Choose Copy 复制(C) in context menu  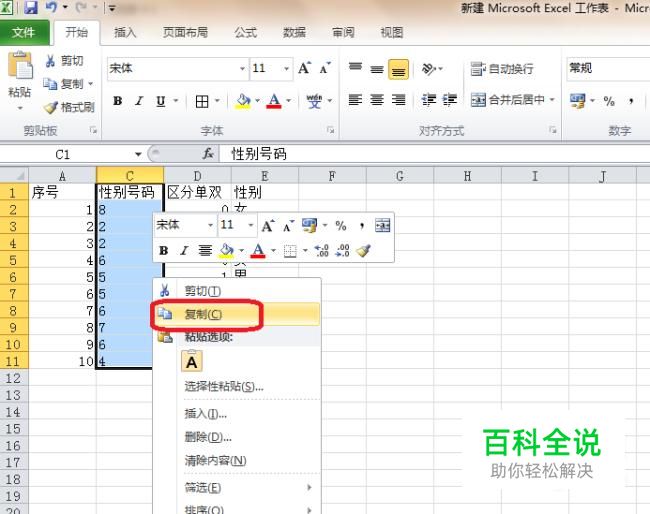click(x=236, y=314)
